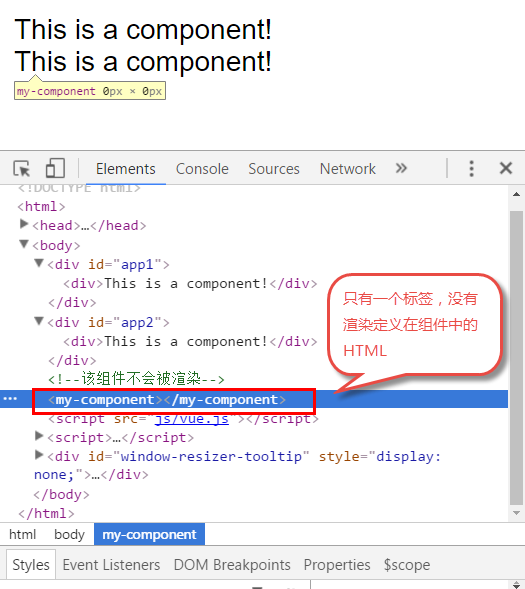This screenshot has height=589, width=525.
Task: Click my-component in the breadcrumb bar
Action: [x=149, y=534]
